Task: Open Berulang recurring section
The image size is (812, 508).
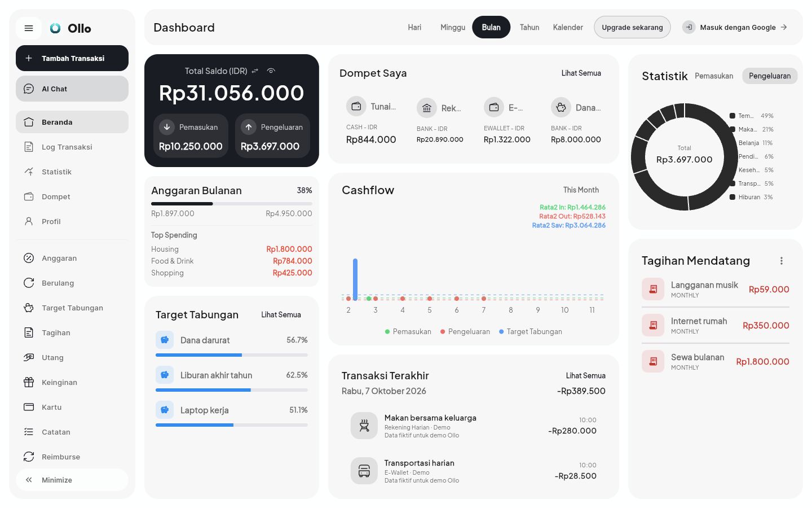Action: (x=72, y=283)
